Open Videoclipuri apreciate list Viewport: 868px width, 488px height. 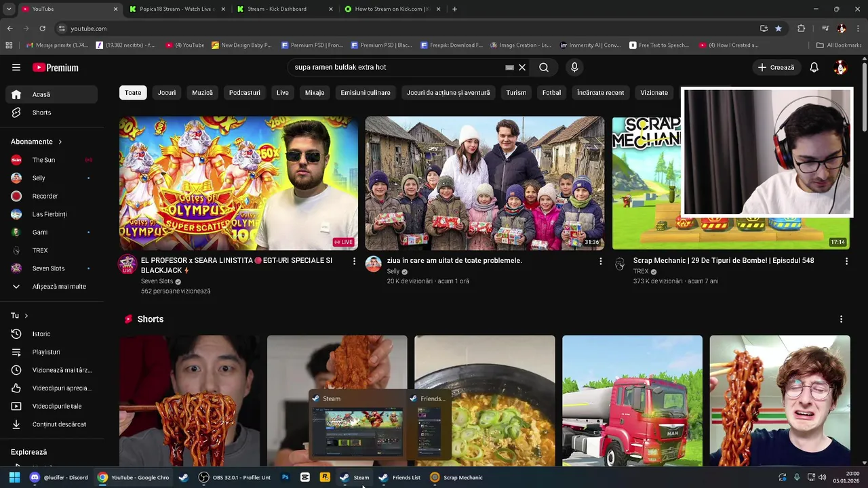[x=52, y=388]
